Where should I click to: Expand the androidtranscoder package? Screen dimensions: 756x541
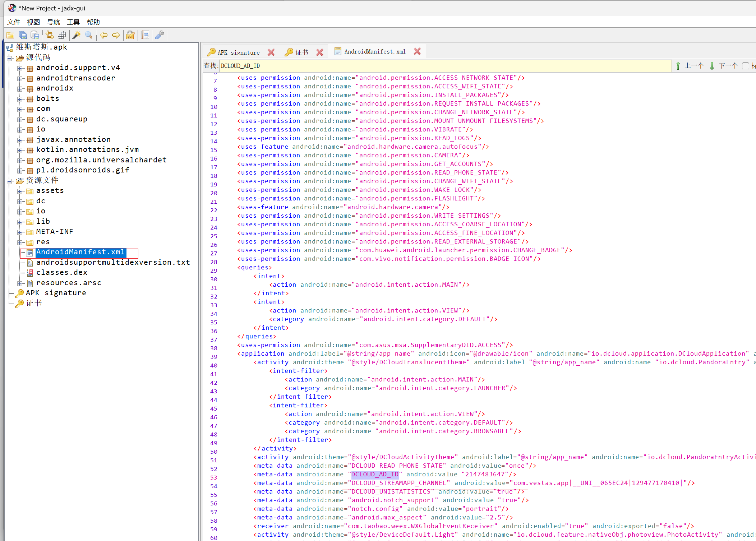click(x=19, y=78)
